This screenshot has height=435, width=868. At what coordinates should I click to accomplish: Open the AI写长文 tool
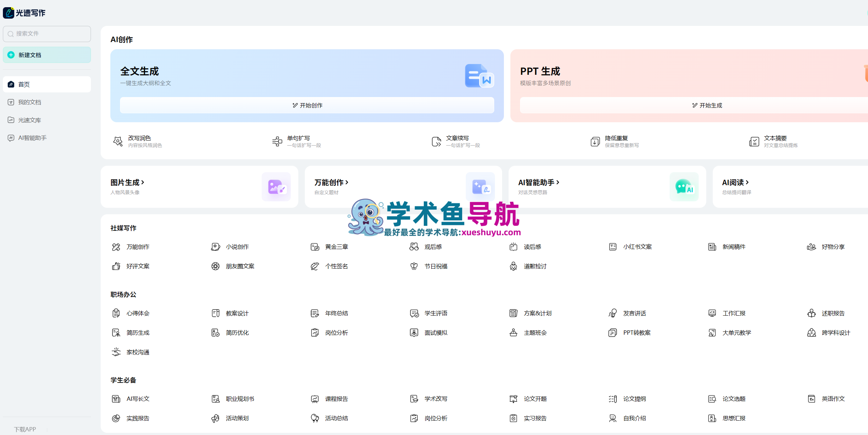[131, 399]
